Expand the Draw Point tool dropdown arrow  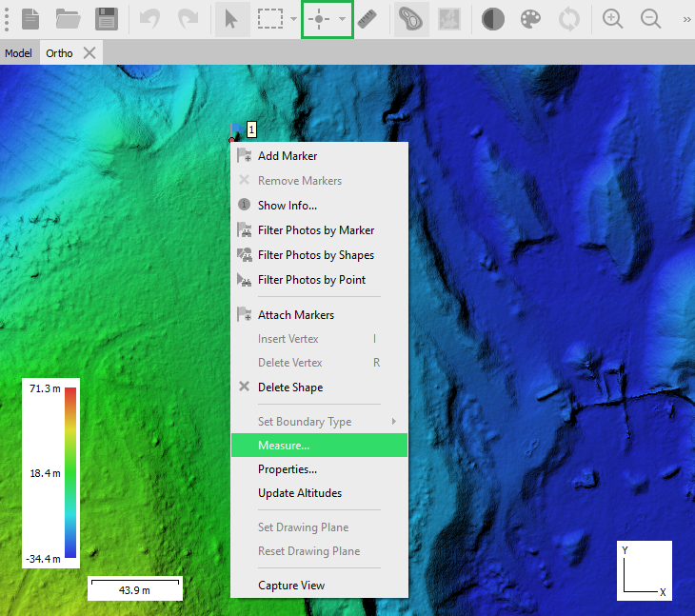tap(342, 19)
